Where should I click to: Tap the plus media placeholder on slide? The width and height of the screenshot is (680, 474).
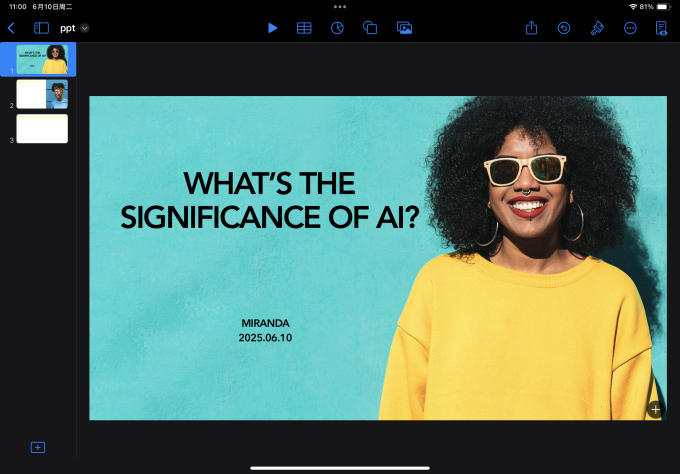point(655,409)
